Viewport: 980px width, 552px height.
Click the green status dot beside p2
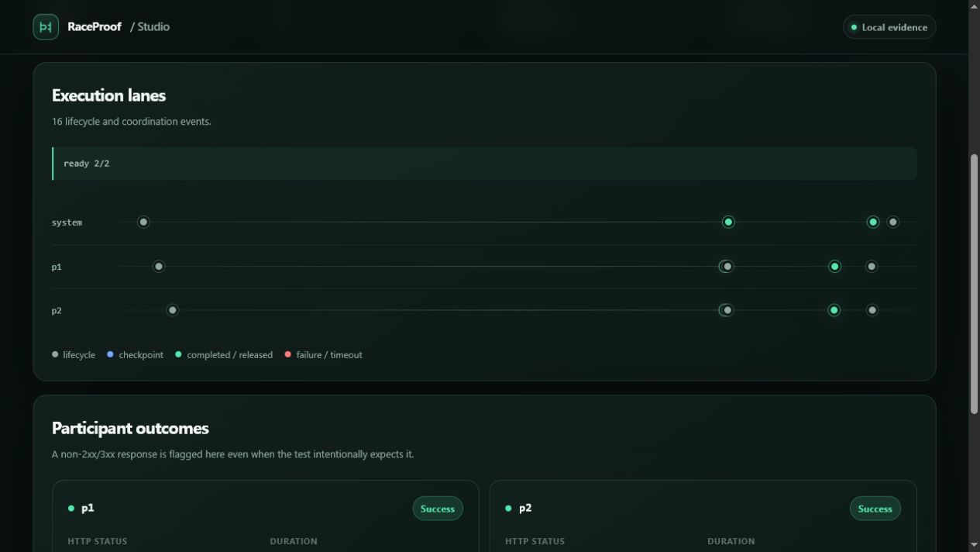pyautogui.click(x=508, y=509)
